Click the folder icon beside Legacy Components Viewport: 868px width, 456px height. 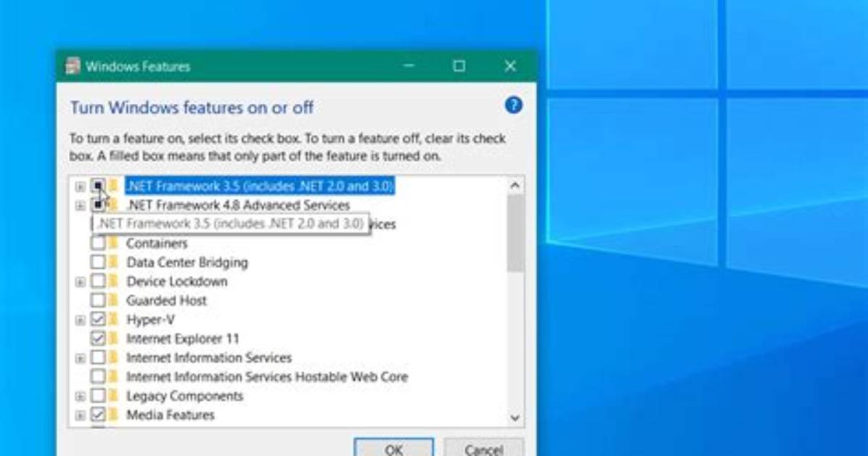tap(113, 396)
